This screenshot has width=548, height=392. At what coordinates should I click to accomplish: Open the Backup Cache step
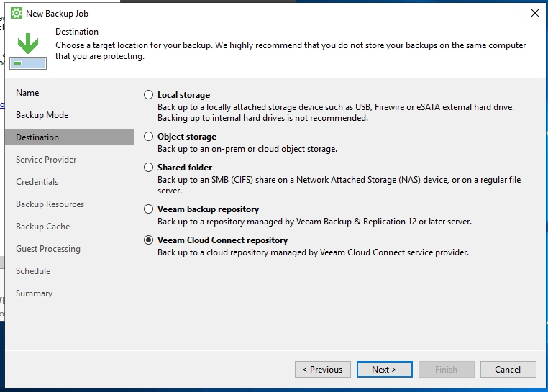click(x=42, y=227)
